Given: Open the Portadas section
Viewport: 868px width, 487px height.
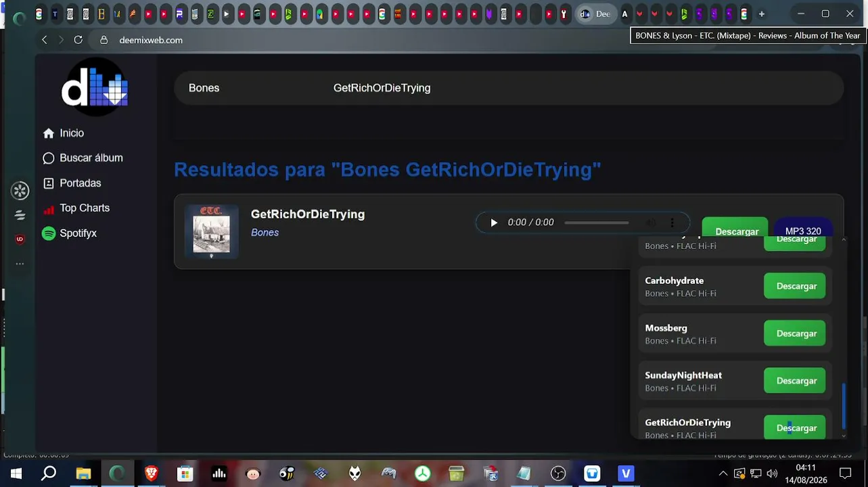Looking at the screenshot, I should click(72, 183).
